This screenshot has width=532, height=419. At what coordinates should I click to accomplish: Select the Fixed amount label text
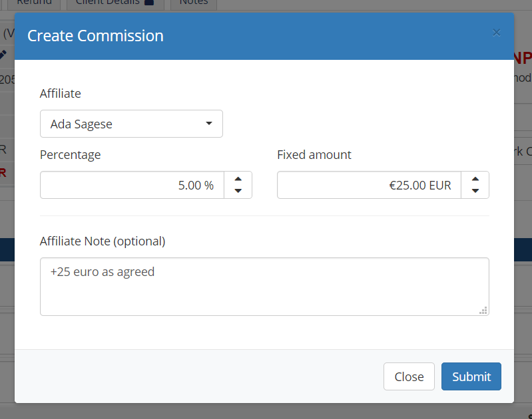314,155
